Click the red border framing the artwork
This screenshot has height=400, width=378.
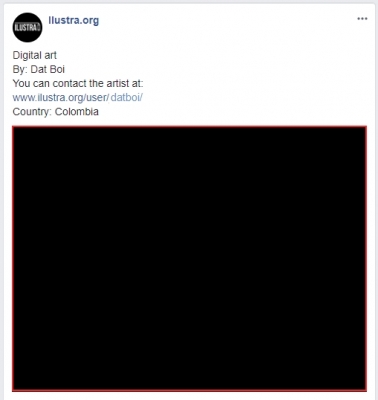(189, 127)
